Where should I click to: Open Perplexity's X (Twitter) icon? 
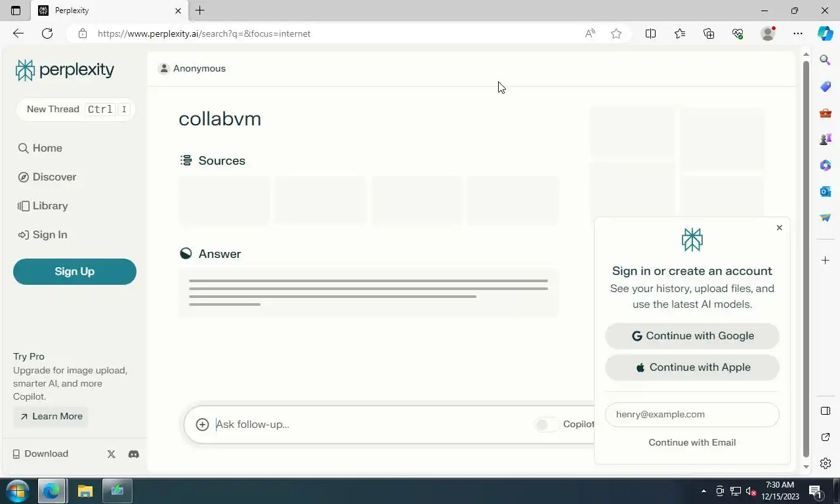[x=111, y=454]
